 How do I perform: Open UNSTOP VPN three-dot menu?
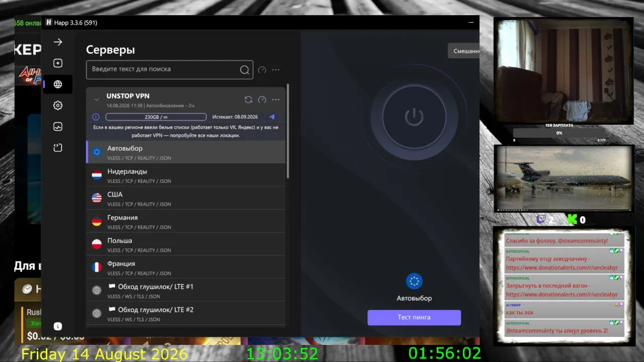276,100
